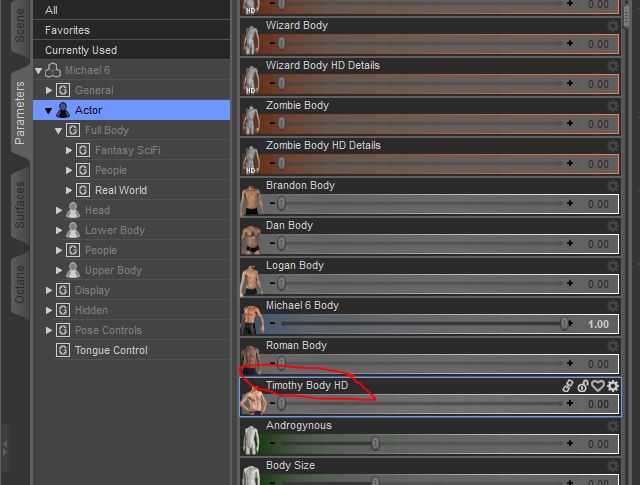Open gear settings for Timothy Body HD
The image size is (640, 485).
[x=613, y=386]
